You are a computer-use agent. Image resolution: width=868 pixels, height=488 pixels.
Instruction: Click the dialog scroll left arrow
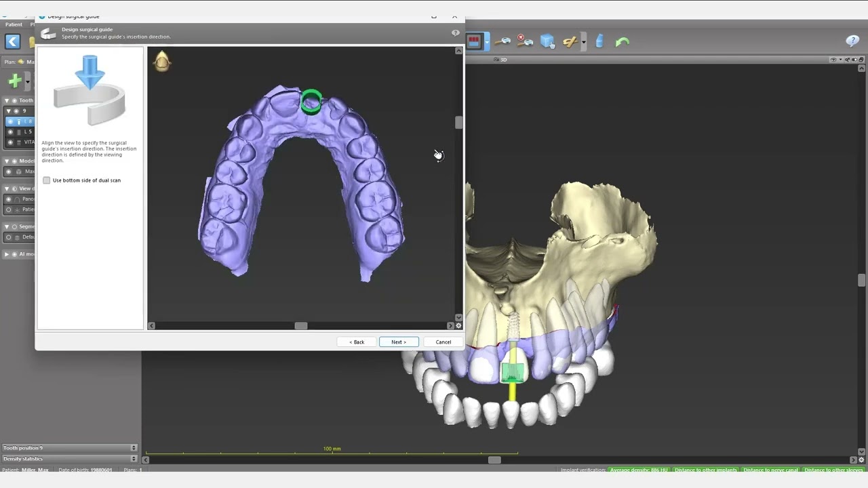point(151,326)
